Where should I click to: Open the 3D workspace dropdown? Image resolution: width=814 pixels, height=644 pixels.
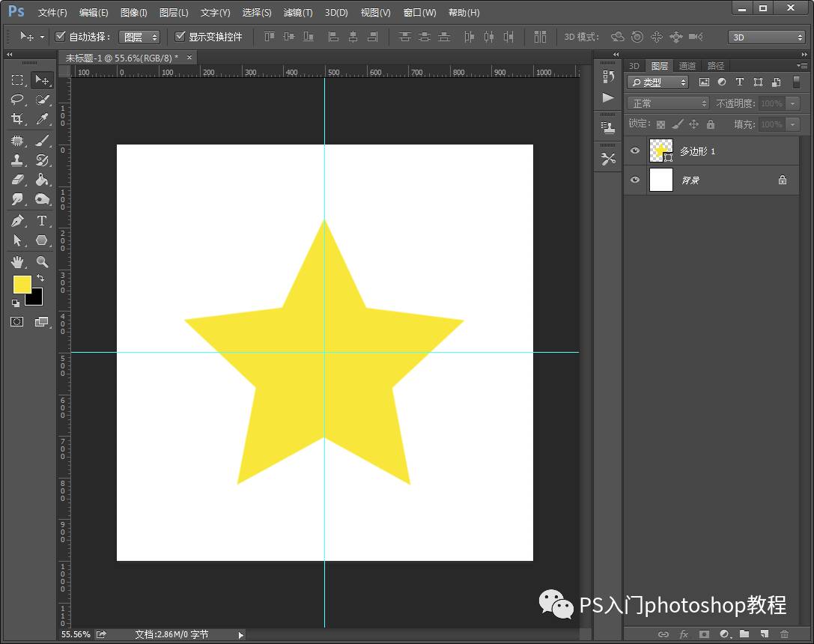click(x=767, y=37)
